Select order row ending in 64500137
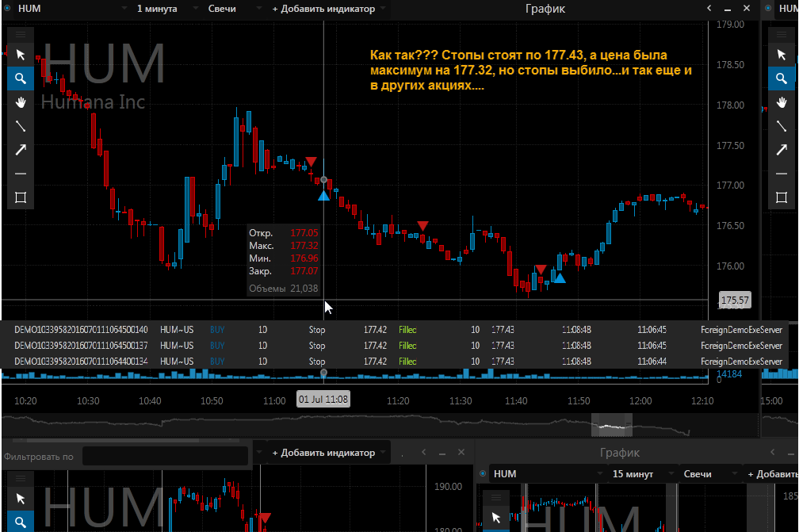The height and width of the screenshot is (532, 799). [395, 346]
